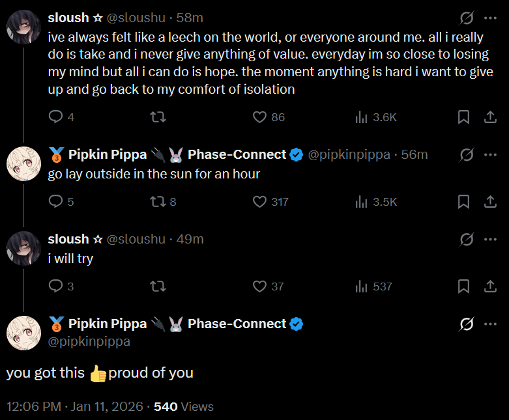Viewport: 509px width, 420px height.
Task: Repost Pippa's tweet with 8 reposts
Action: [x=158, y=202]
